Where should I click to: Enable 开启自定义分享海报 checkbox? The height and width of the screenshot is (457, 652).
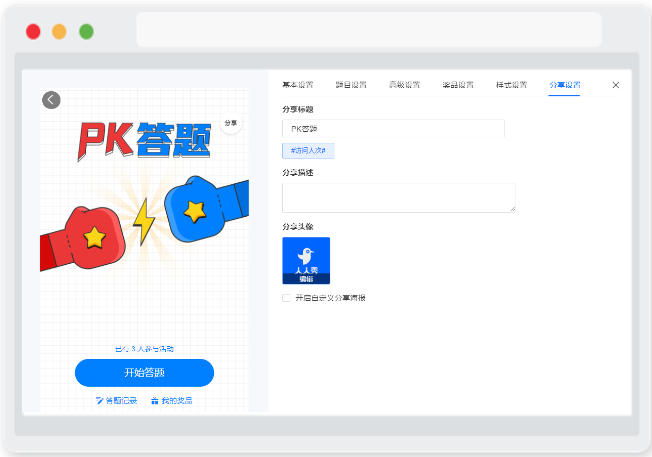286,298
